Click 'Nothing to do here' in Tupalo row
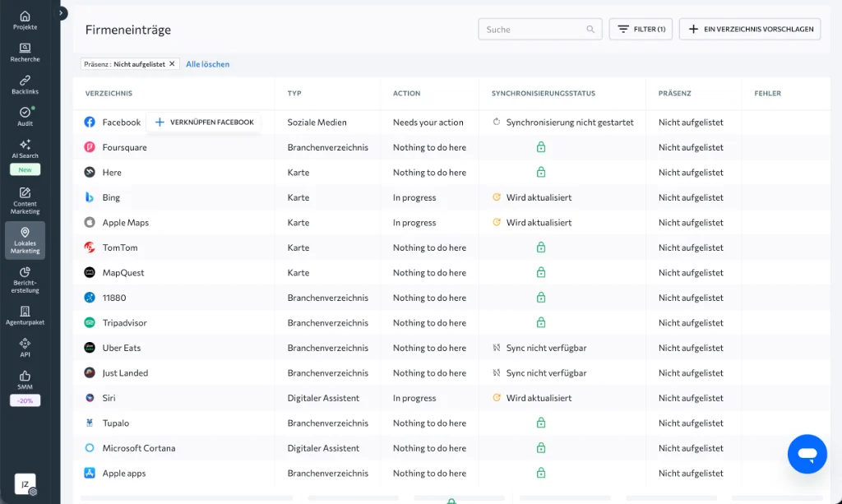 pos(429,423)
